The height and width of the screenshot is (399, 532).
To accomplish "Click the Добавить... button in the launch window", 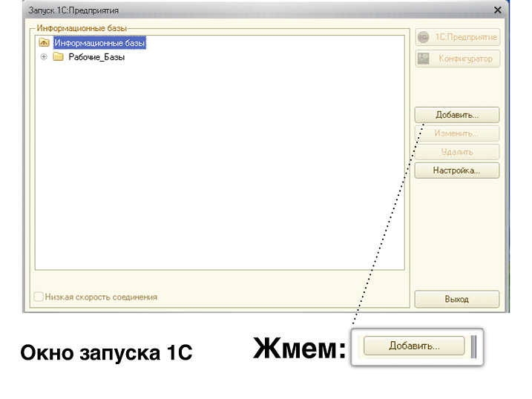I will (x=456, y=115).
